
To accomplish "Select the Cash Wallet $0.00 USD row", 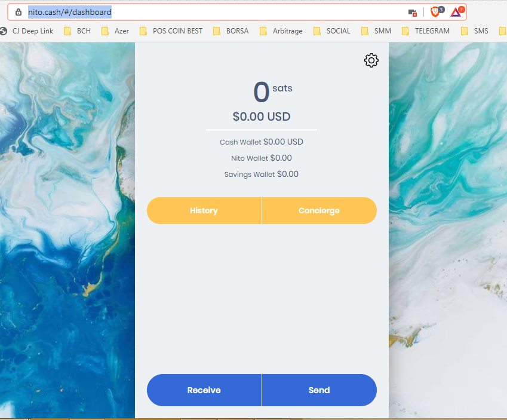I will 262,142.
